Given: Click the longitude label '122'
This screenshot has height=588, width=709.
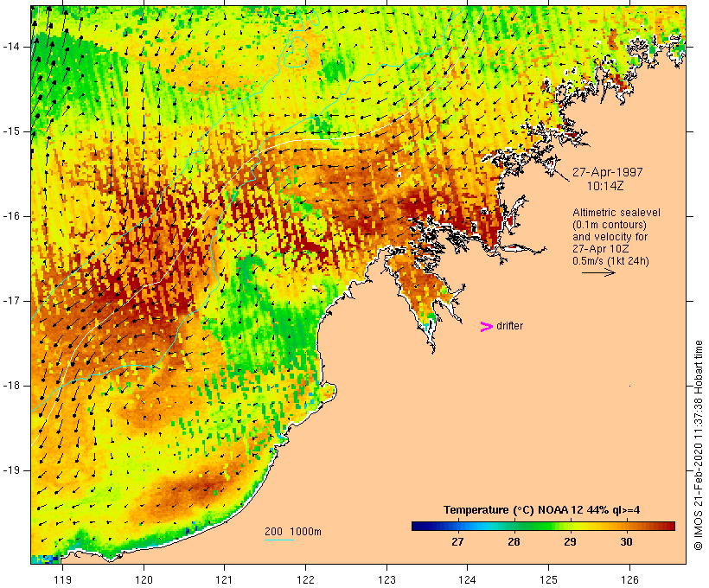Looking at the screenshot, I should click(306, 579).
